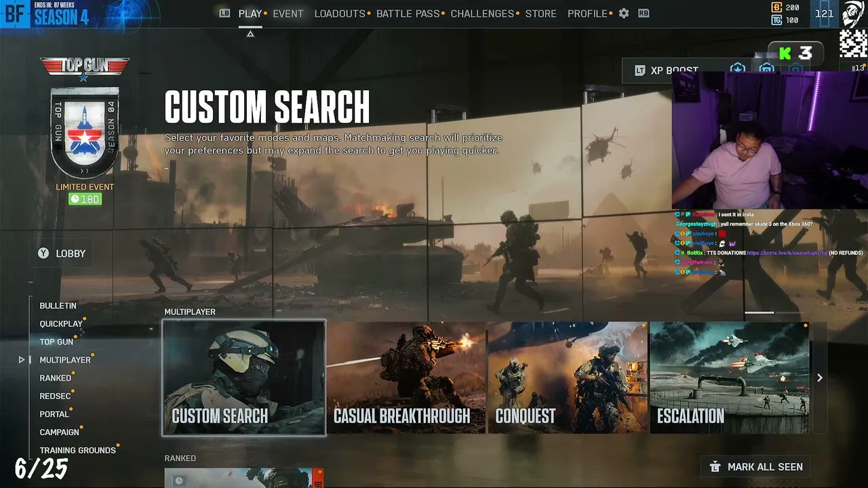Click the streamer webcam overlay
Image resolution: width=868 pixels, height=488 pixels.
coord(770,140)
